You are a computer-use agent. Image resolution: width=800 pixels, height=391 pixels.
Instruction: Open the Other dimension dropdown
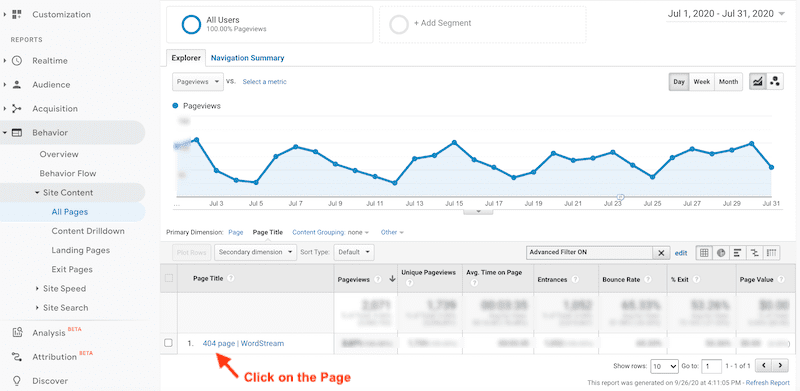click(x=392, y=232)
